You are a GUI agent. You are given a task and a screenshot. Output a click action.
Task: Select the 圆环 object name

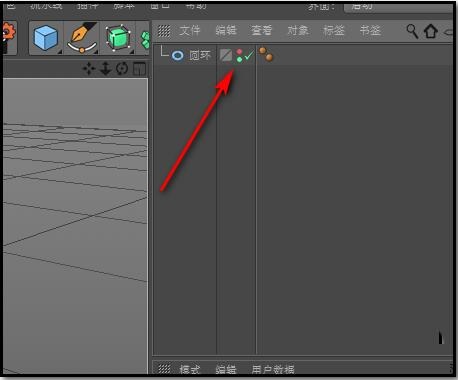coord(200,55)
